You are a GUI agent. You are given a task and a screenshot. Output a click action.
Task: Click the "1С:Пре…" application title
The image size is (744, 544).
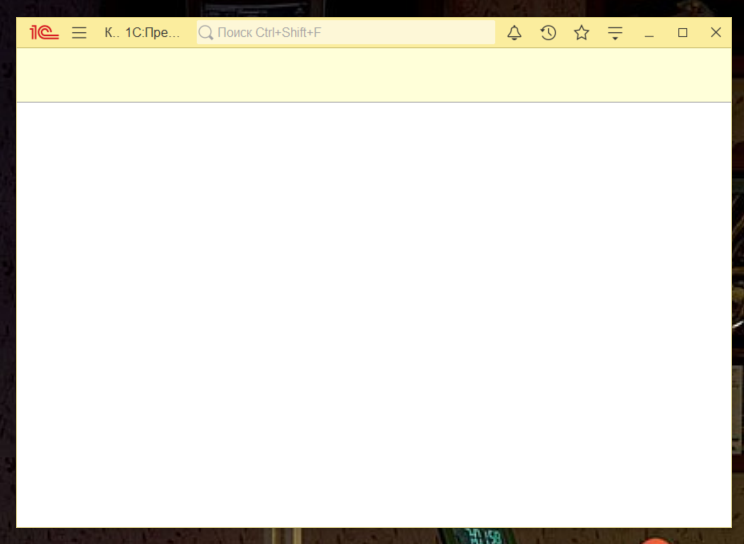tap(153, 33)
